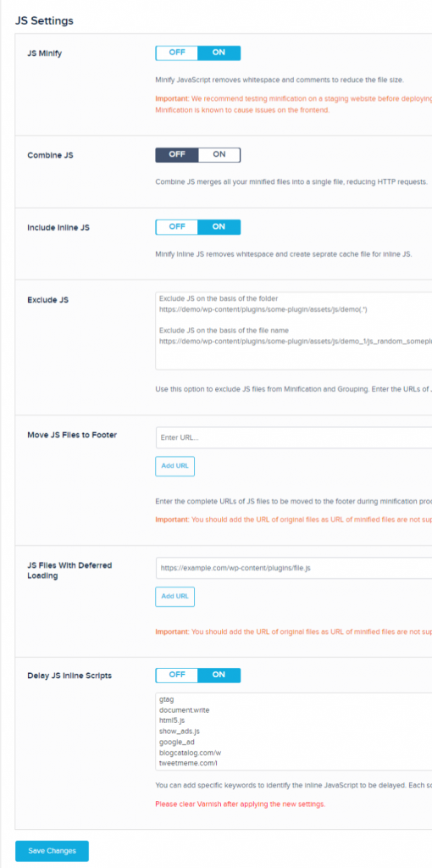Click ON half of JS Minify toggle
The height and width of the screenshot is (868, 432).
pos(219,53)
